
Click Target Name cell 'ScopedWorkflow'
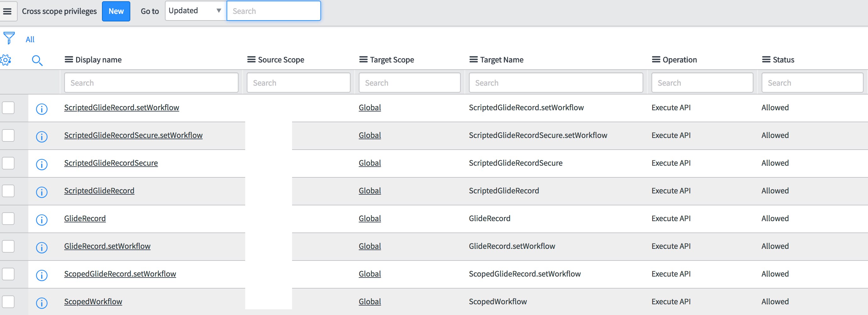pyautogui.click(x=498, y=301)
